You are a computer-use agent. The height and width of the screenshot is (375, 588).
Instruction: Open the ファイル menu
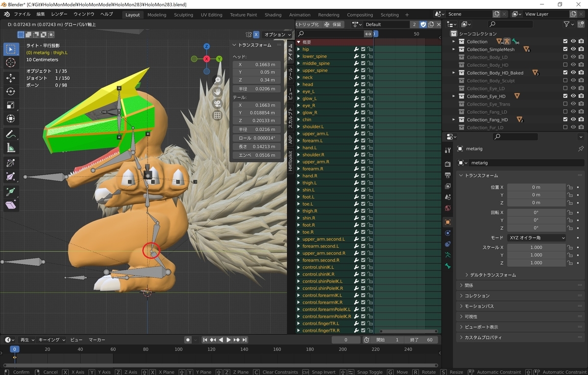(x=22, y=14)
